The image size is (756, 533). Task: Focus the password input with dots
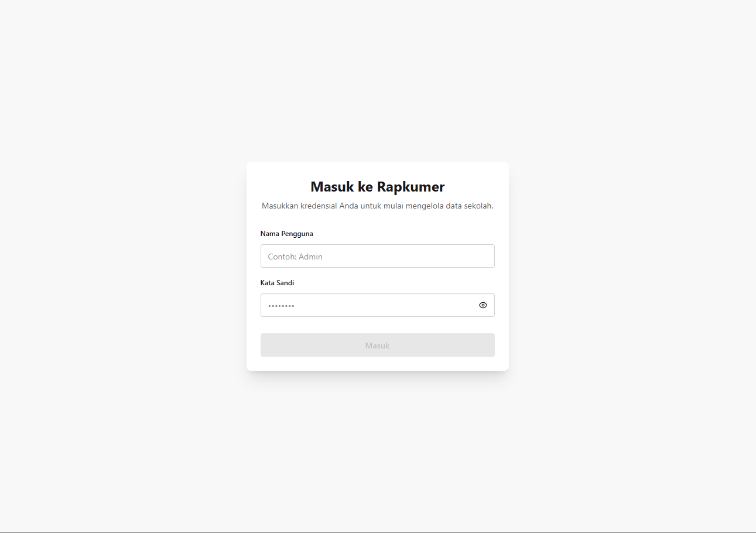pyautogui.click(x=363, y=305)
